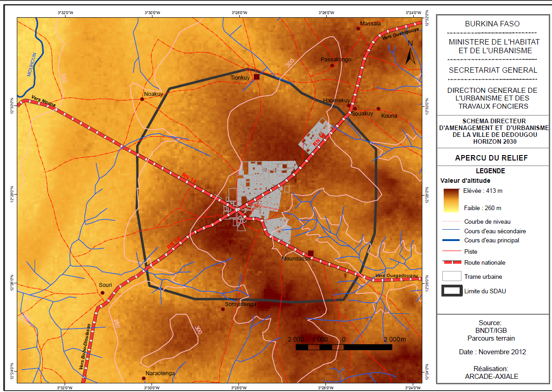Viewport: 552px width, 392px height.
Task: Click the Haperekuy village dot
Action: point(349,106)
